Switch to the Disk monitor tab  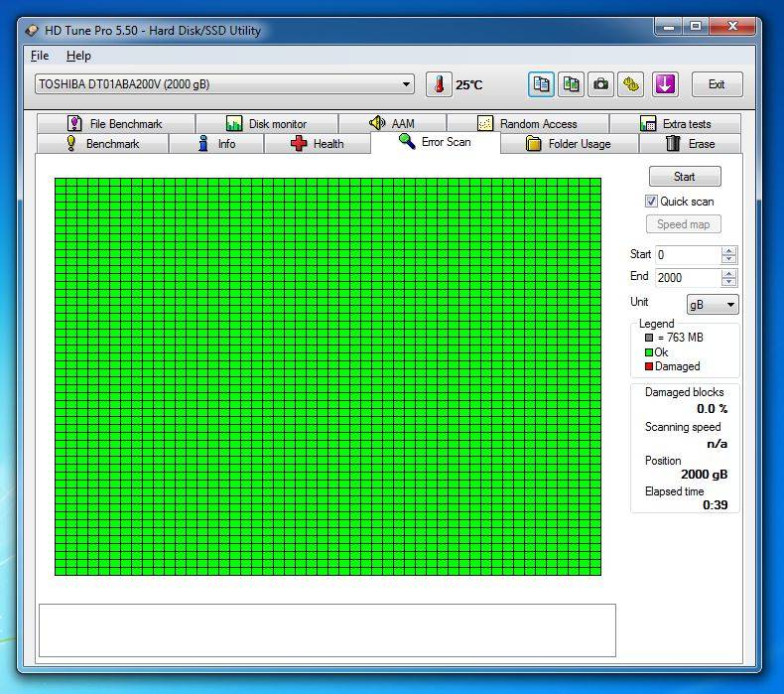[267, 123]
